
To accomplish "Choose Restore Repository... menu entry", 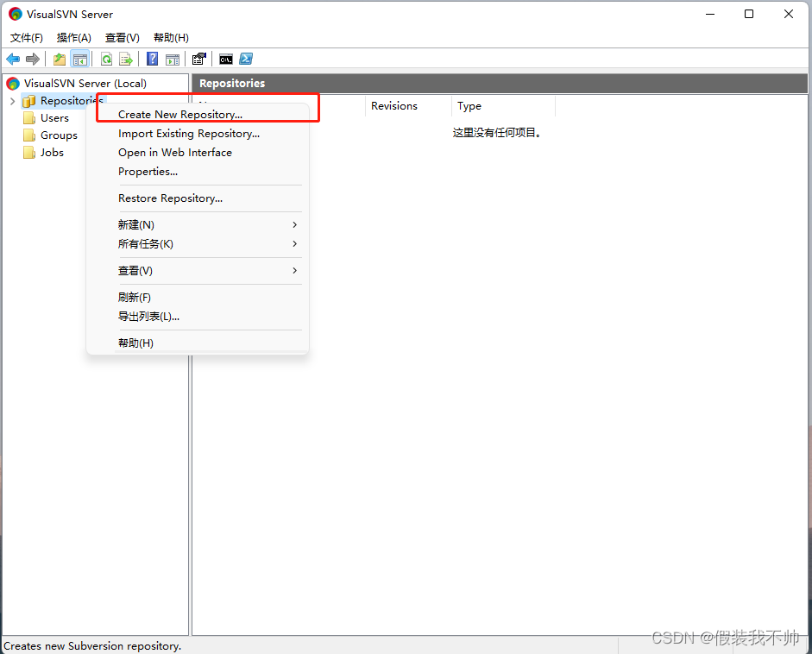I will 198,198.
